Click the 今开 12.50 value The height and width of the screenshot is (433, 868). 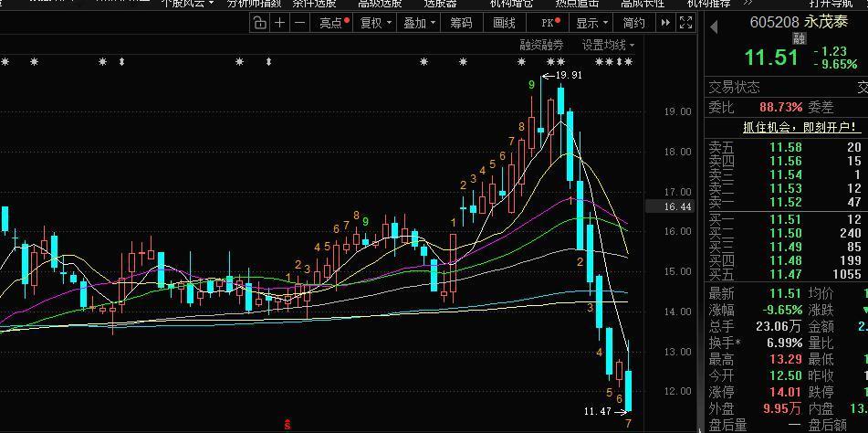[x=786, y=376]
